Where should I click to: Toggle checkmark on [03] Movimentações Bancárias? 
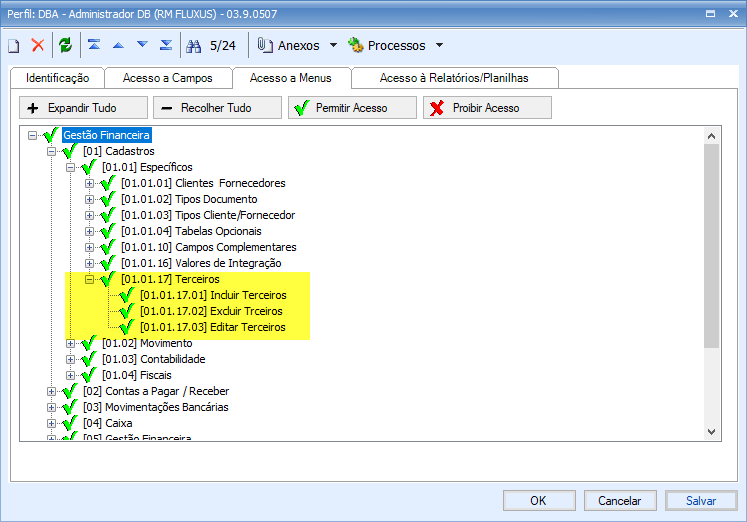click(x=70, y=407)
